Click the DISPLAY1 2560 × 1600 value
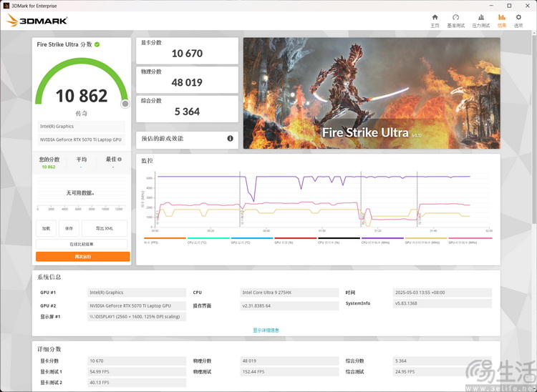The image size is (537, 392). 137,317
